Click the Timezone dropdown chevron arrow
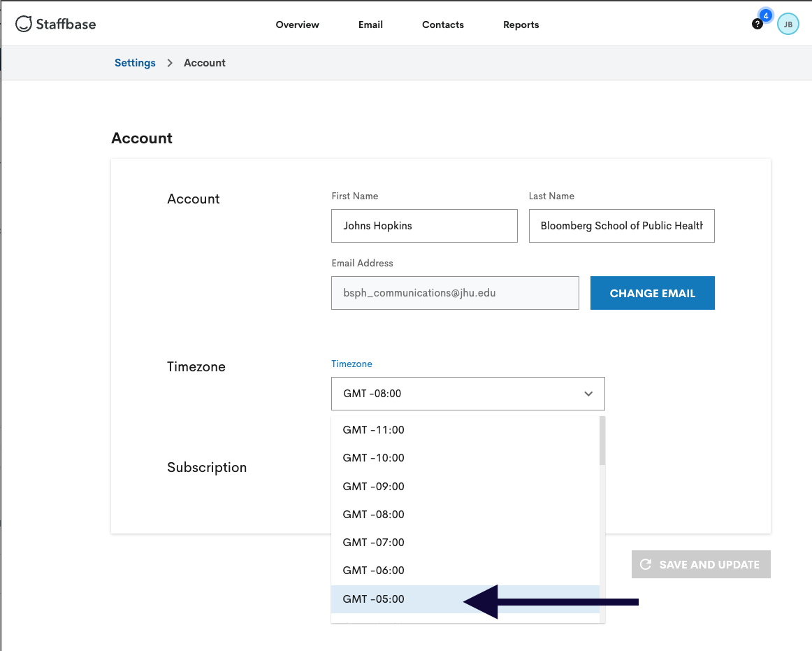Image resolution: width=812 pixels, height=651 pixels. click(588, 394)
